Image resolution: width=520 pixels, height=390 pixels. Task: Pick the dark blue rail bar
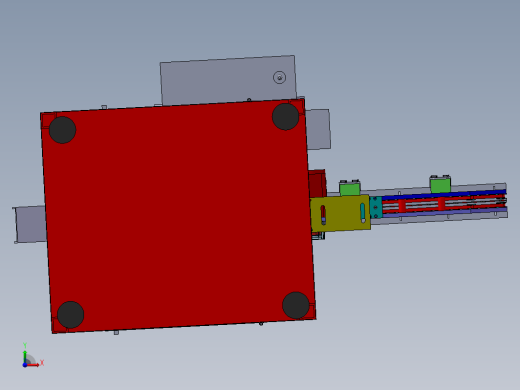(444, 194)
